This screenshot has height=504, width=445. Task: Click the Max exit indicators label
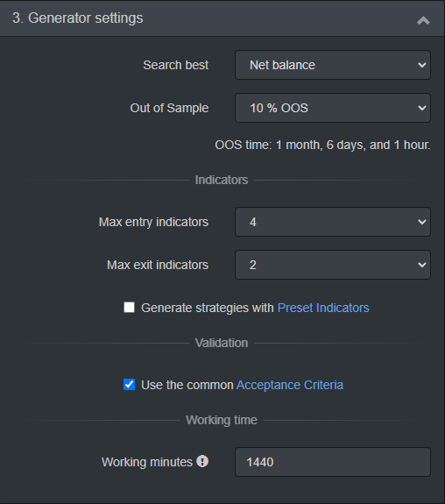tap(158, 265)
